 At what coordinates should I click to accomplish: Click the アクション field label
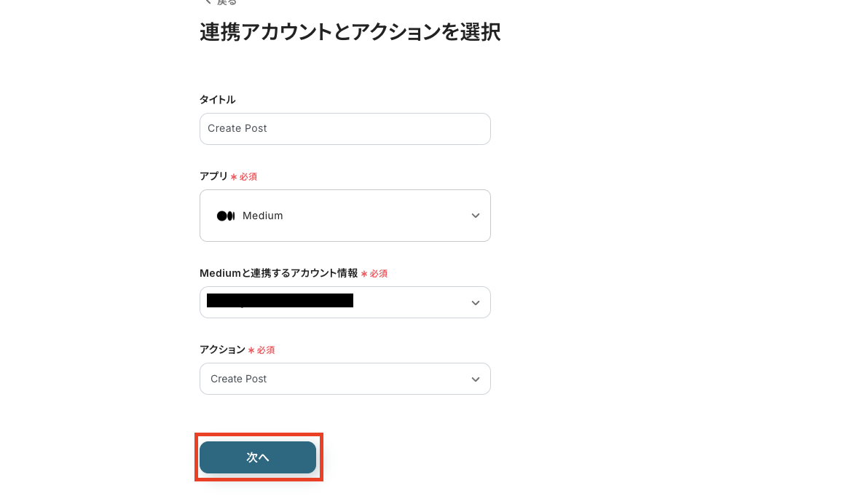(222, 350)
